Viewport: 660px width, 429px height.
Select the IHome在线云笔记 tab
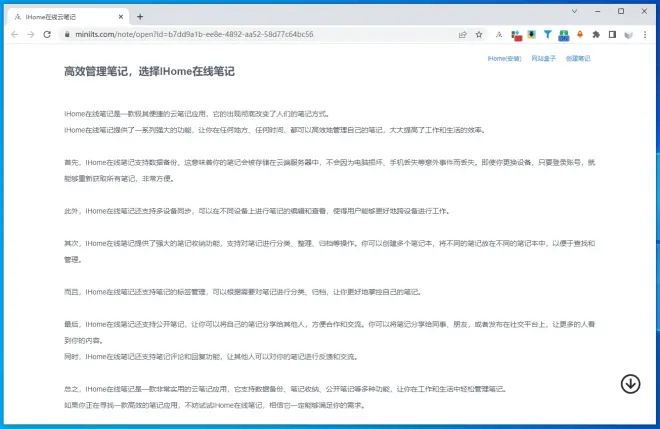pyautogui.click(x=65, y=16)
